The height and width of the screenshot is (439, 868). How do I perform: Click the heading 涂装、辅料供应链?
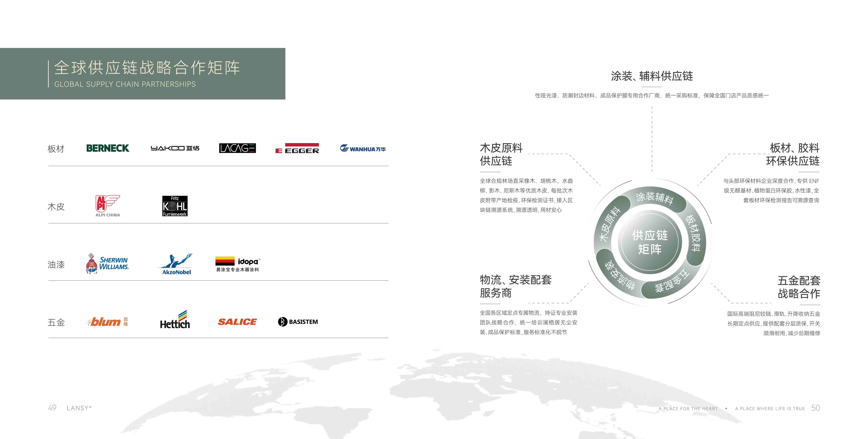click(x=652, y=76)
